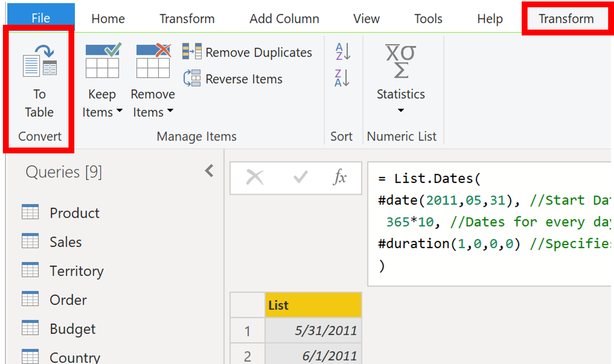Open the Statistics numeric list tool
Viewport: 614px width, 364px height.
point(400,73)
